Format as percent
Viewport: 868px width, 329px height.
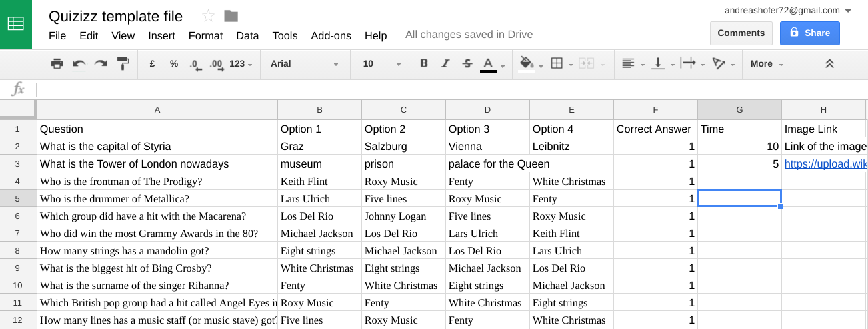click(x=174, y=63)
